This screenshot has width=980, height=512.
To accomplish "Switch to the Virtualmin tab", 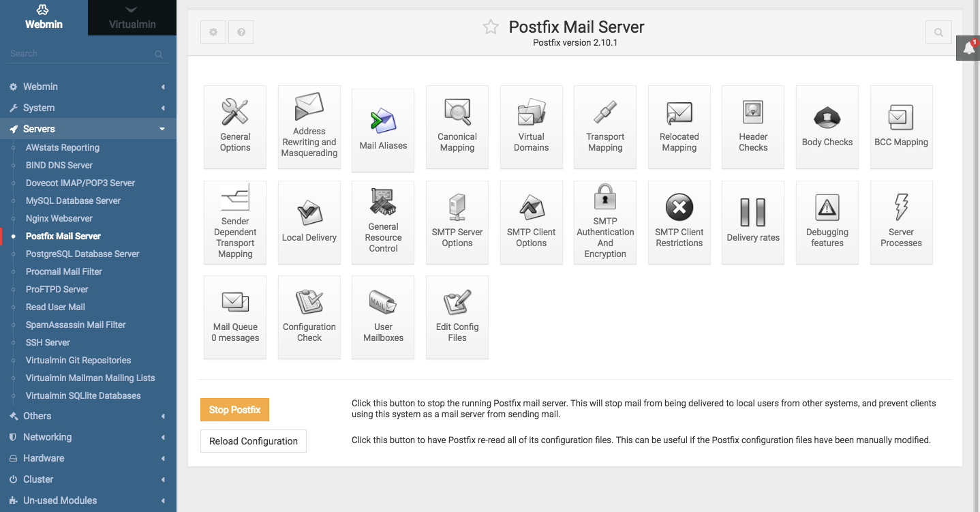I will pyautogui.click(x=132, y=18).
